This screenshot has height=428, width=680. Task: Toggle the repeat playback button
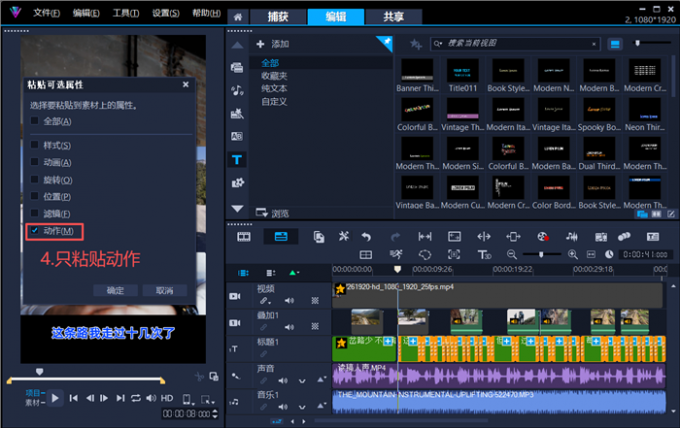click(136, 399)
